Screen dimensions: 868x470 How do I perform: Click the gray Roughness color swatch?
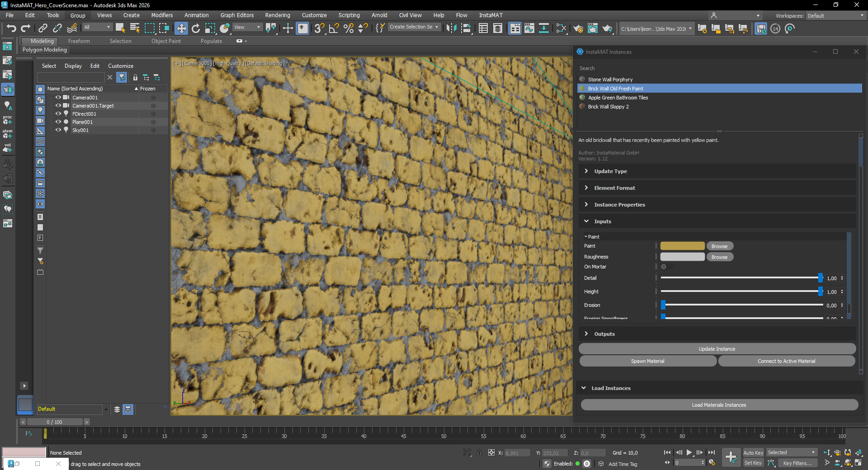682,257
